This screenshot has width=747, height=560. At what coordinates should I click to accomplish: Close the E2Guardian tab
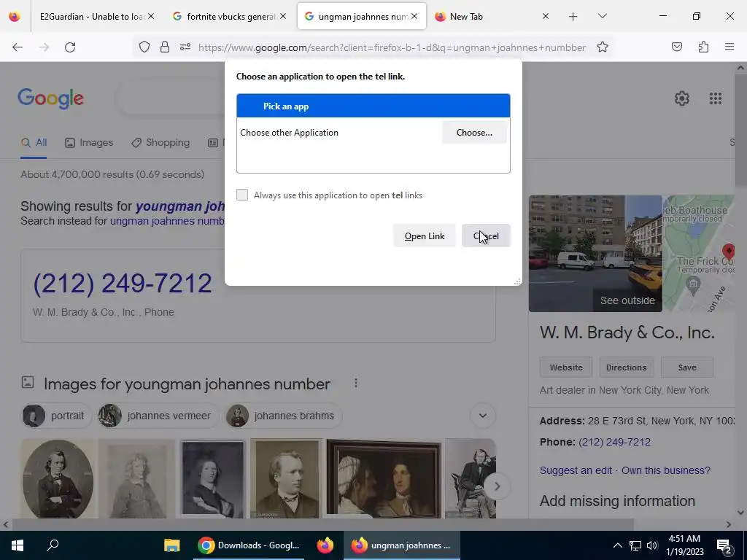click(x=151, y=16)
